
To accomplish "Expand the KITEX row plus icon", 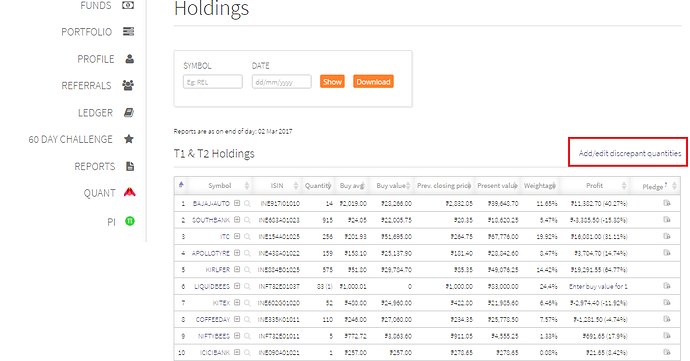I will (237, 302).
